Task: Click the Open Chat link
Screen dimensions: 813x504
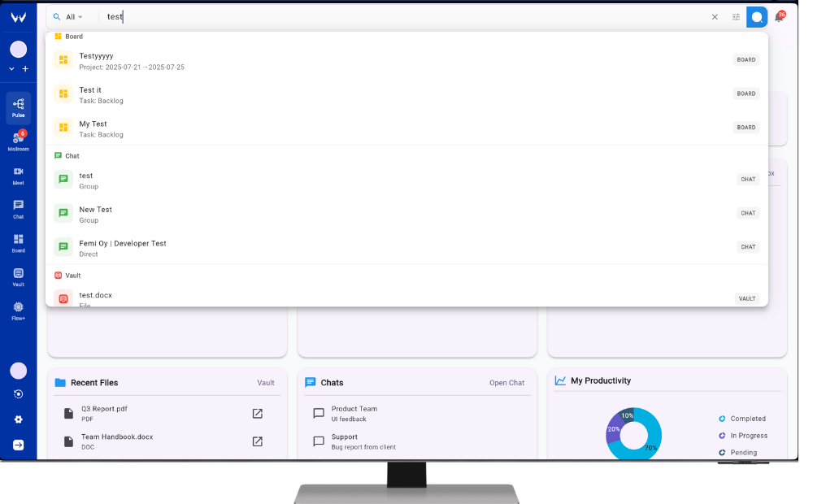Action: pos(506,383)
